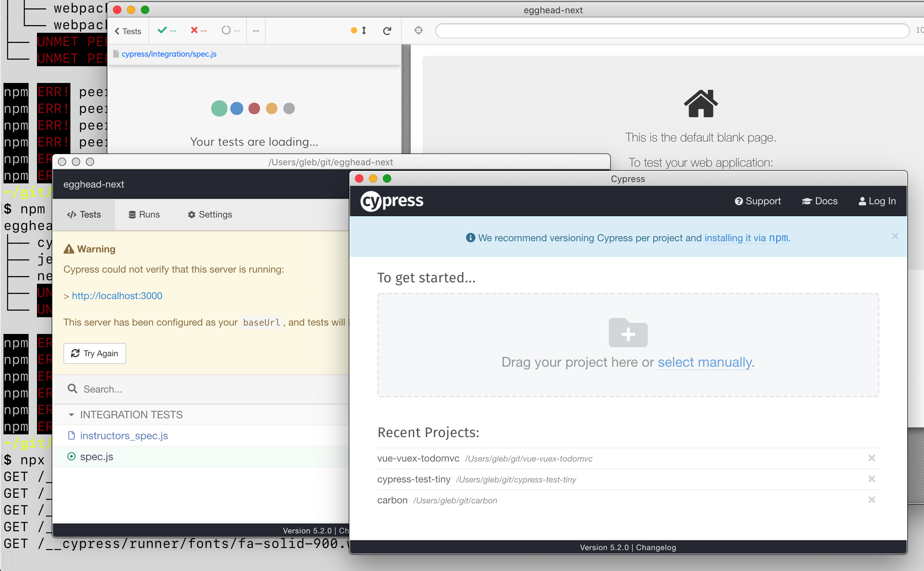924x571 pixels.
Task: Restart tests using the reload icon
Action: pyautogui.click(x=386, y=31)
